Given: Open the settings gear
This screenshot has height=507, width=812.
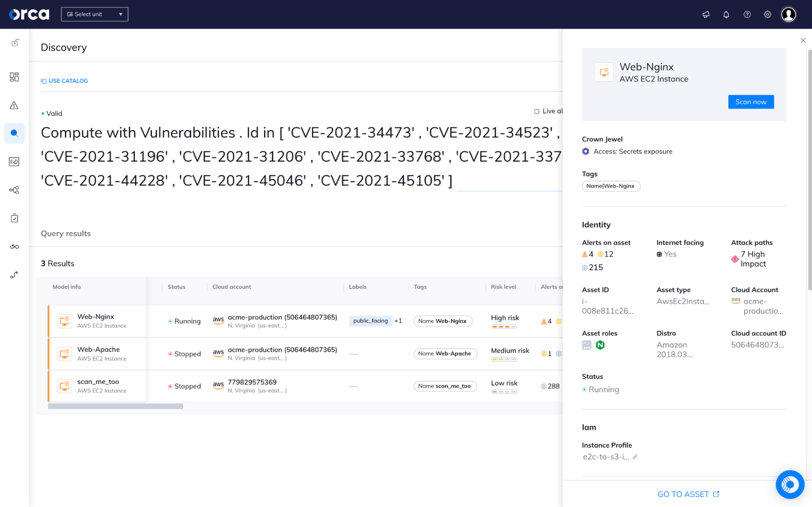Looking at the screenshot, I should click(x=767, y=14).
